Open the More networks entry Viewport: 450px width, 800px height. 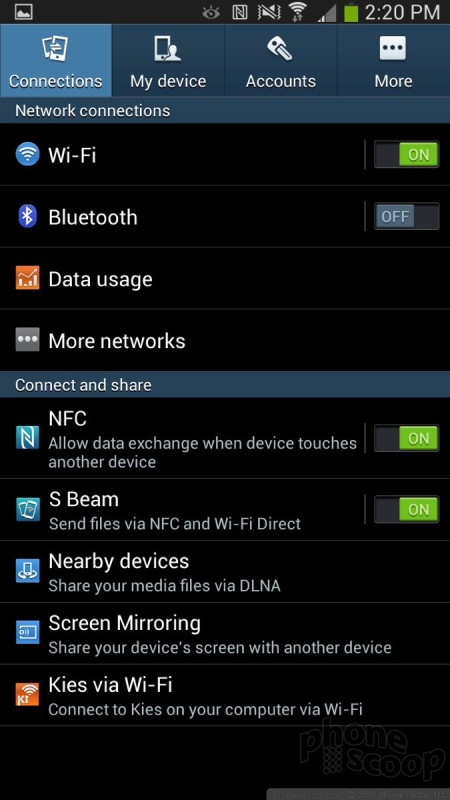[x=225, y=340]
